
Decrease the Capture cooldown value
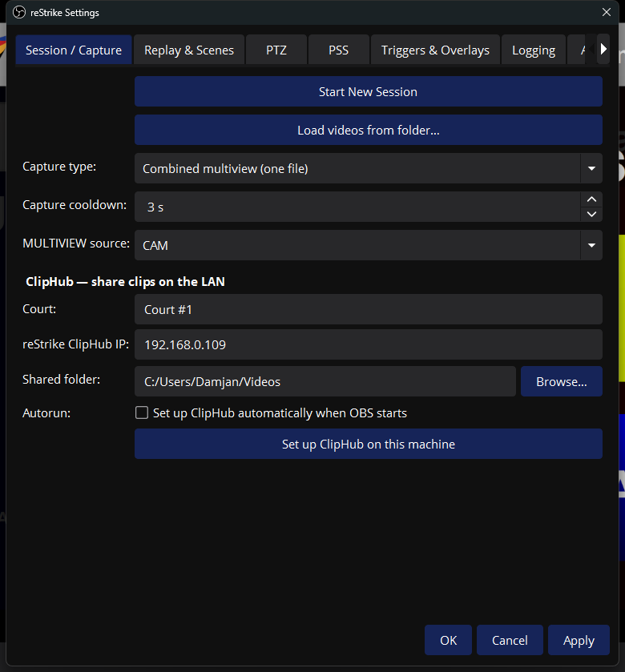591,215
